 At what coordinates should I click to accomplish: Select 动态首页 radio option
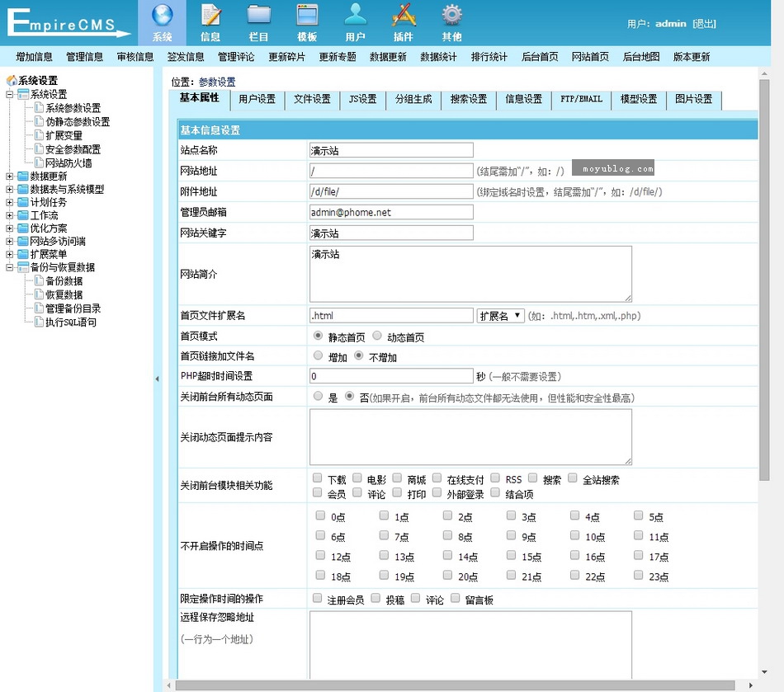click(x=377, y=336)
